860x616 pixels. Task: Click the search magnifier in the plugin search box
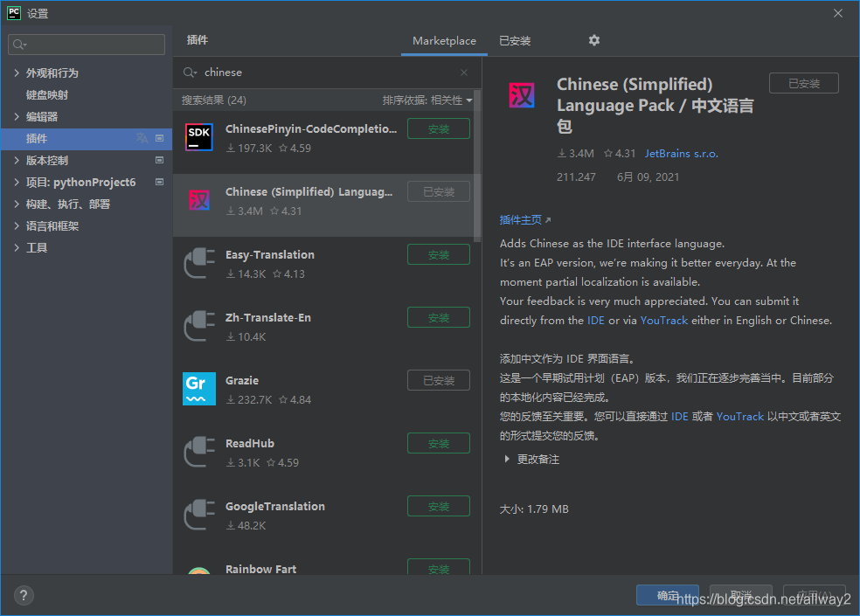[x=190, y=73]
